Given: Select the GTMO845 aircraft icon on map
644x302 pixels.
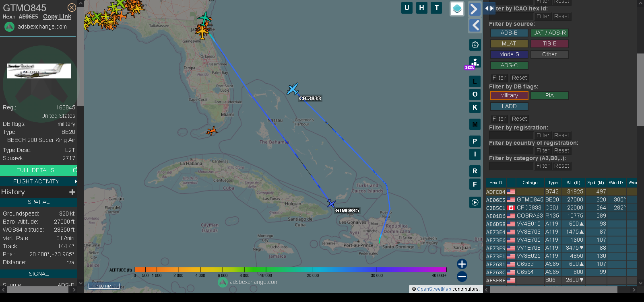Looking at the screenshot, I should click(331, 203).
